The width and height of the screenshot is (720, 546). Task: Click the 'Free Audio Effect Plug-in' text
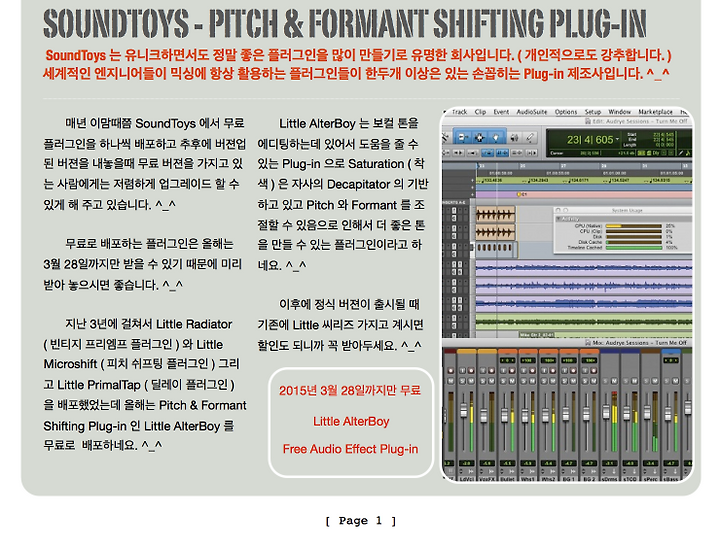point(350,449)
